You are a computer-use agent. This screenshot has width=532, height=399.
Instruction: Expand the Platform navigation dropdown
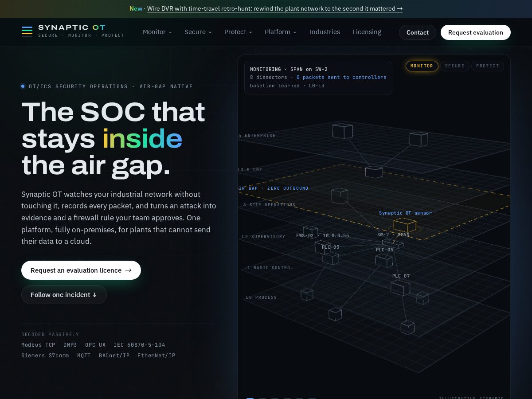click(281, 32)
